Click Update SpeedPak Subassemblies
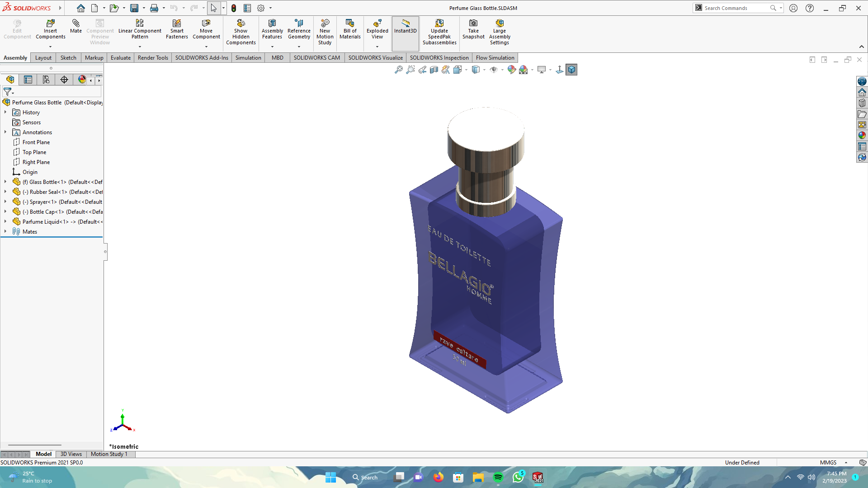The width and height of the screenshot is (868, 488). tap(439, 32)
